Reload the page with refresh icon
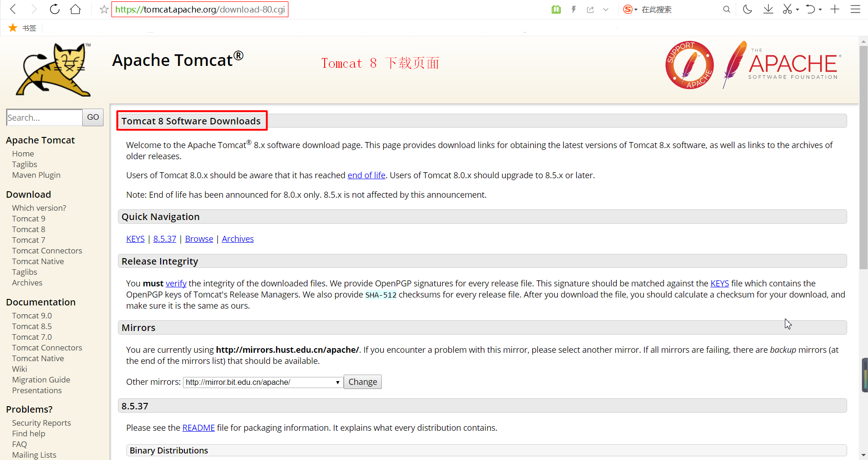The image size is (868, 460). [55, 9]
